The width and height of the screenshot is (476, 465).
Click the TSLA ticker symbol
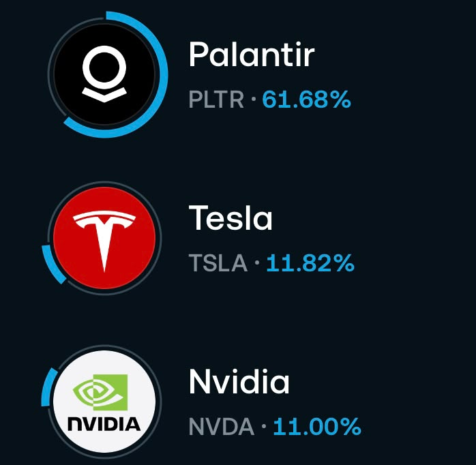pos(218,263)
